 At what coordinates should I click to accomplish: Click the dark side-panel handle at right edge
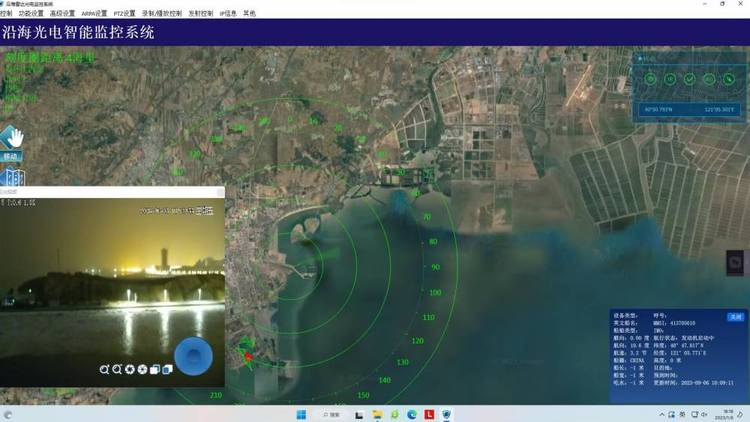click(x=735, y=262)
